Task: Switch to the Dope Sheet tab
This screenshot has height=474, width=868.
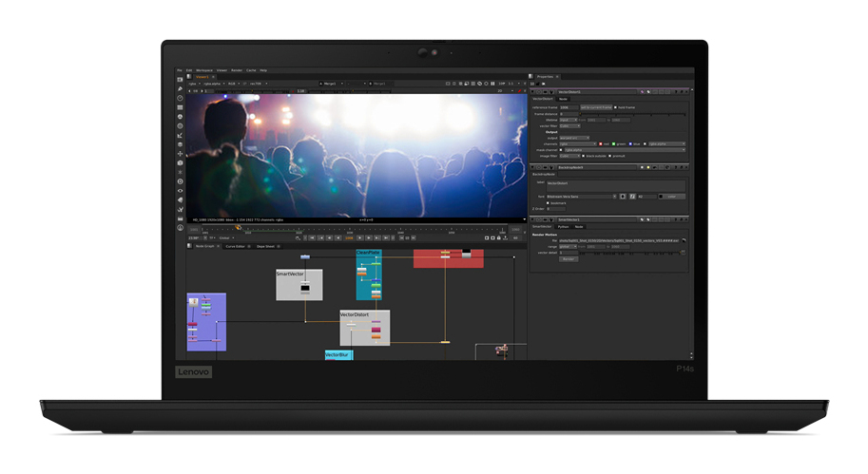Action: pos(265,246)
